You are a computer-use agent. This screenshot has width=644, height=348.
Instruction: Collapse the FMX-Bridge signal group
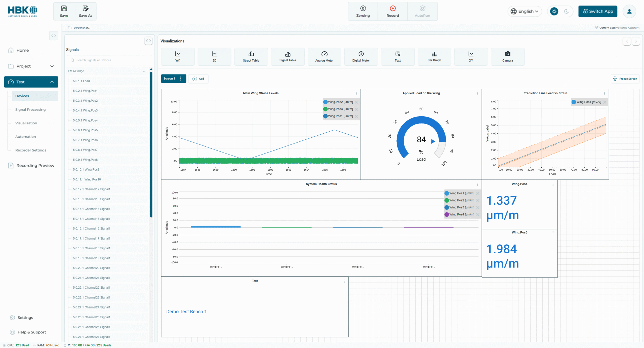tap(144, 71)
